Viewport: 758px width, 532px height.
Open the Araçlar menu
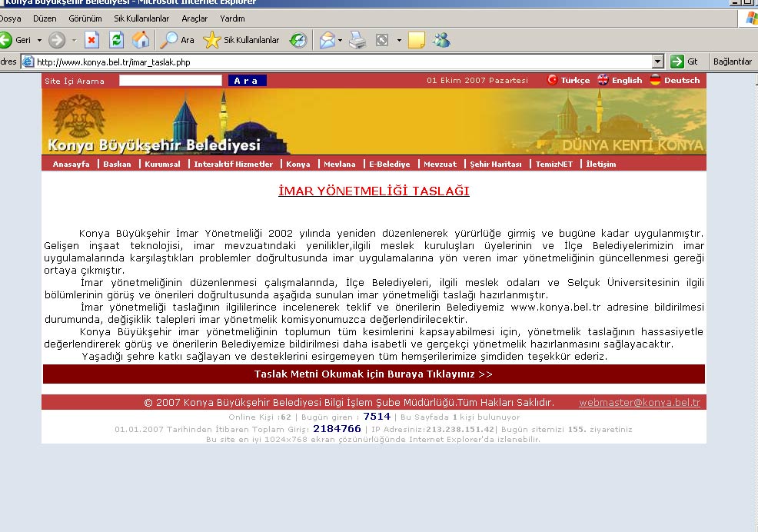(x=194, y=18)
